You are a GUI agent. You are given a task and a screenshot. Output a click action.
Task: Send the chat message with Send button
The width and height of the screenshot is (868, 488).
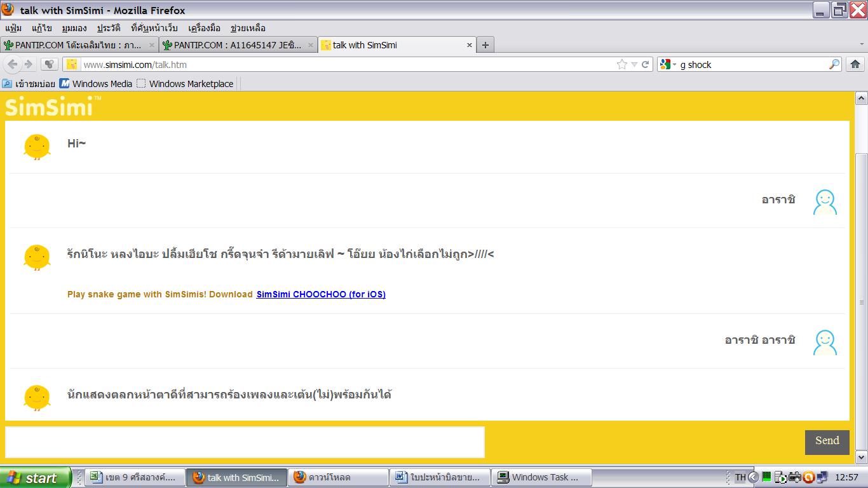pos(827,442)
